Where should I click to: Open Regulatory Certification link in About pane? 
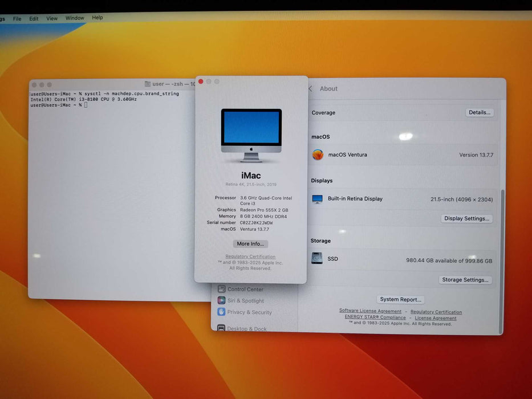436,312
